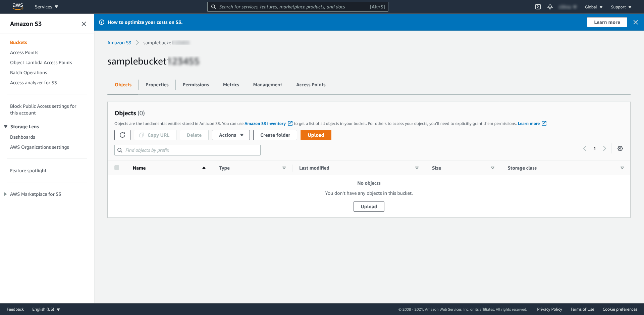The image size is (644, 315).
Task: Close the Amazon S3 sidebar panel
Action: [84, 24]
